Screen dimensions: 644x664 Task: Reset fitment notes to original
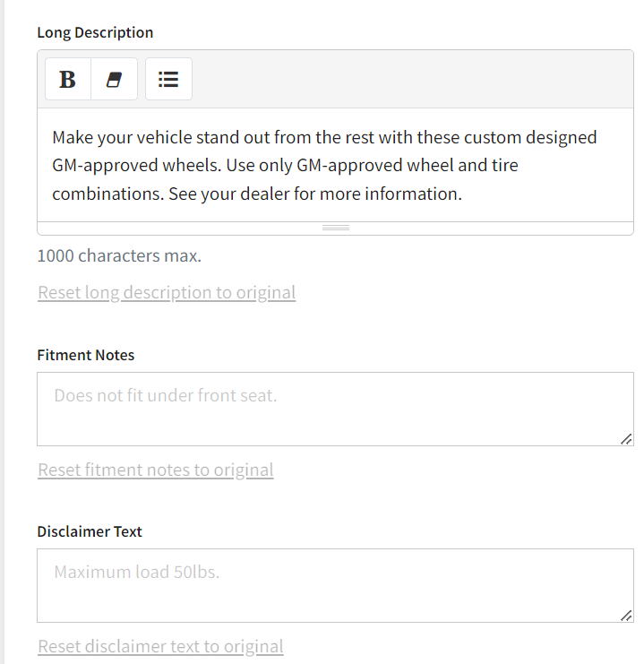click(x=156, y=470)
